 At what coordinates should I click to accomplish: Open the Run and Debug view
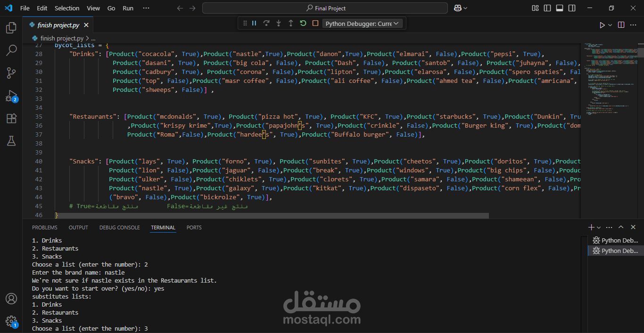coord(11,96)
